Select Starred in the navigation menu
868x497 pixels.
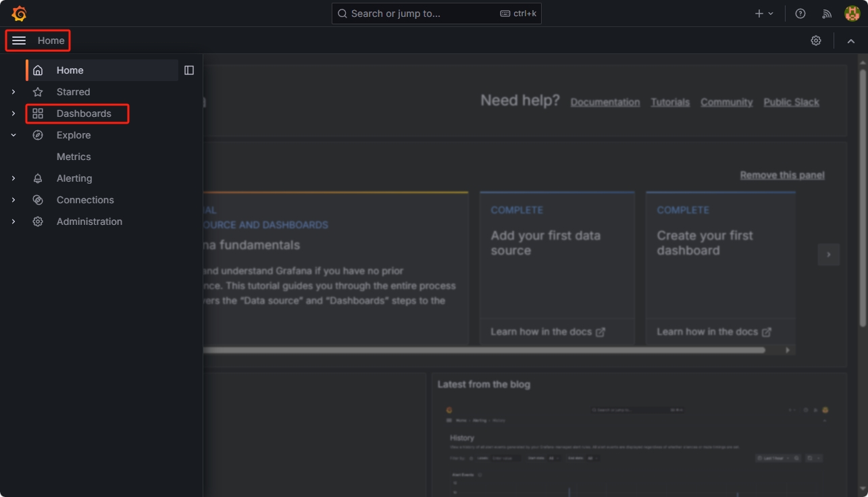coord(73,92)
